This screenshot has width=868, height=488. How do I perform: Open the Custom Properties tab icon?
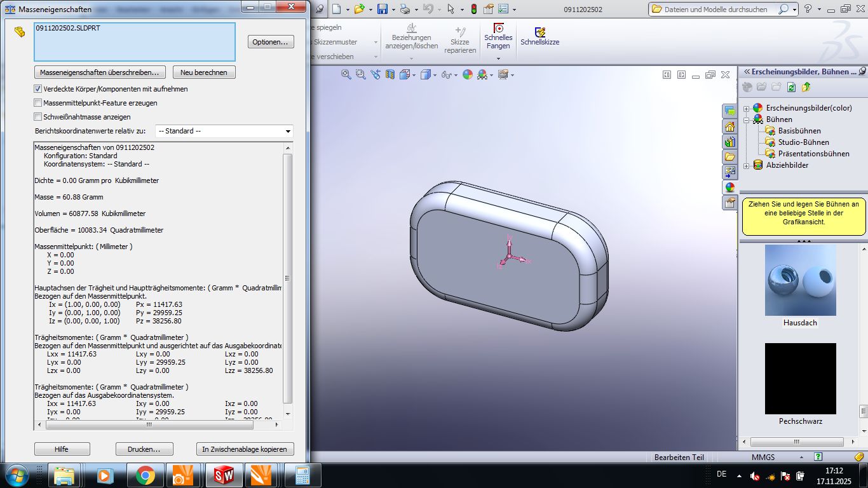[x=730, y=203]
